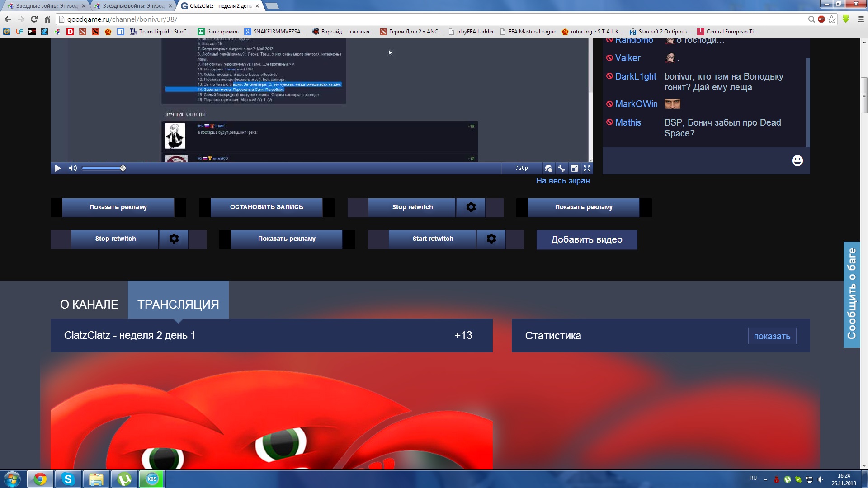
Task: Click 'ОСТАНОВИТЬ ЗАПИСЬ' button
Action: click(x=266, y=207)
